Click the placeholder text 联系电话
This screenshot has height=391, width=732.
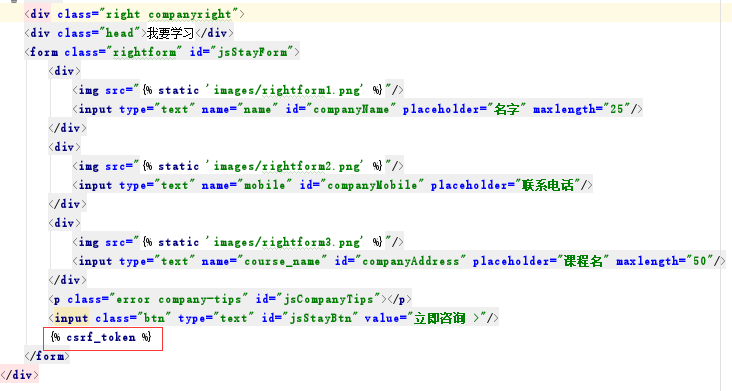click(x=548, y=185)
